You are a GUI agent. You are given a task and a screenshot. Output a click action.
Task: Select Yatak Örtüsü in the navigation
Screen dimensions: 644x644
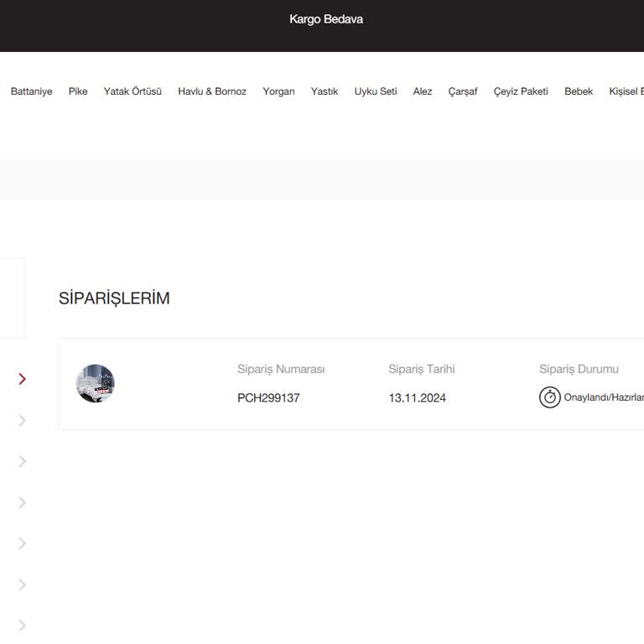tap(132, 91)
